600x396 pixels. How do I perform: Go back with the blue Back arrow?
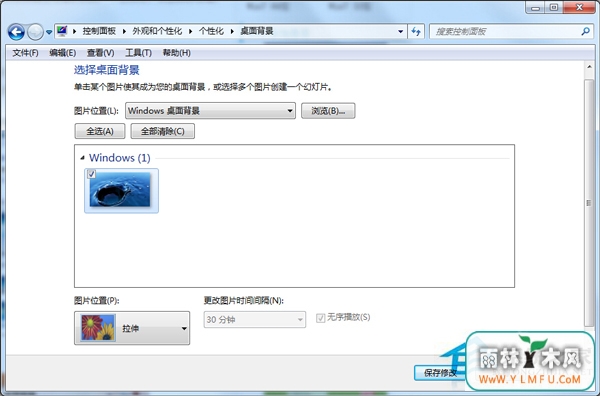(16, 32)
